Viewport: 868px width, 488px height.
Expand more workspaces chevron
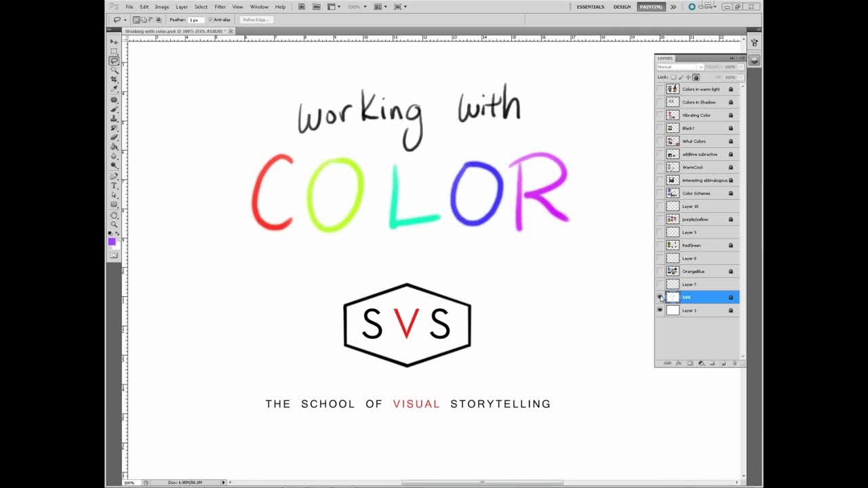[673, 7]
